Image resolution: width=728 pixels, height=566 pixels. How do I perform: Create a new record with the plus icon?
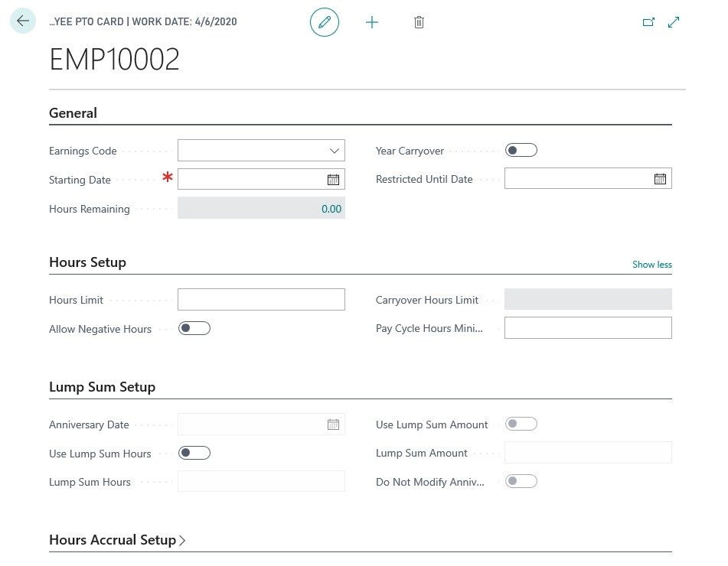point(372,21)
